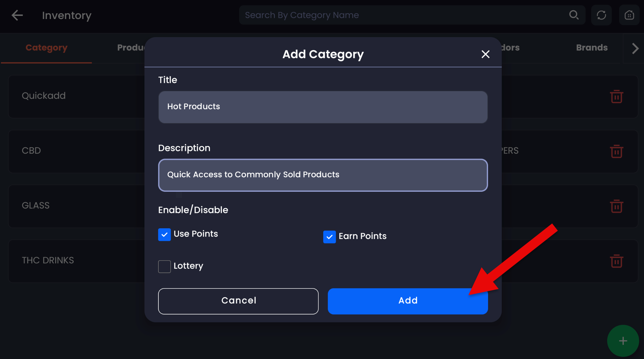Image resolution: width=644 pixels, height=359 pixels.
Task: Uncheck the Use Points checkbox
Action: click(165, 235)
